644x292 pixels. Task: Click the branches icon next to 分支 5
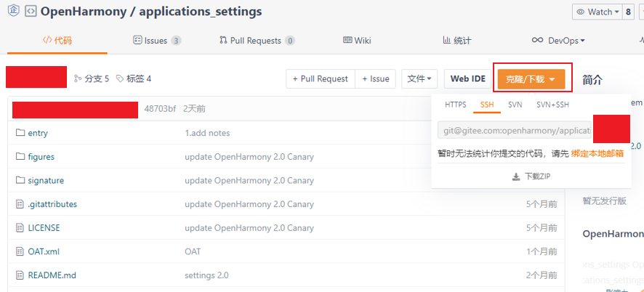click(x=78, y=78)
